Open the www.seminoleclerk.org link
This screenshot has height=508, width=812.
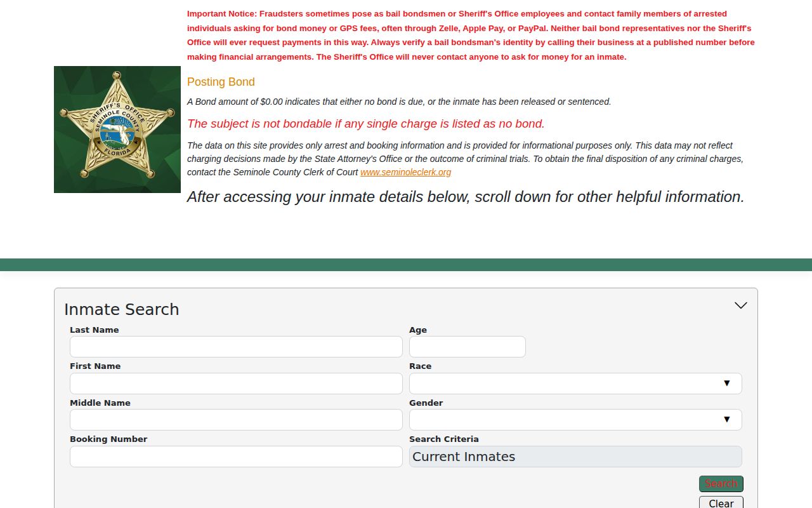coord(406,172)
